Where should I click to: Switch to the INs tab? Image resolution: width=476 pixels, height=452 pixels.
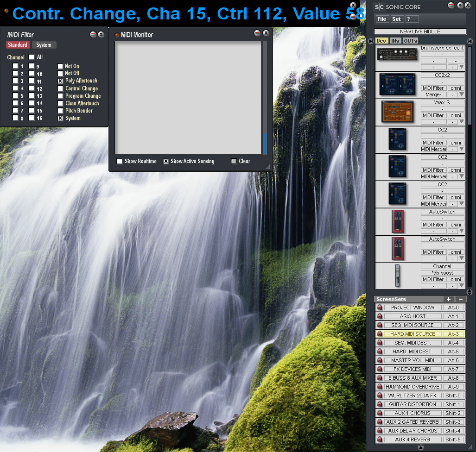coord(395,41)
